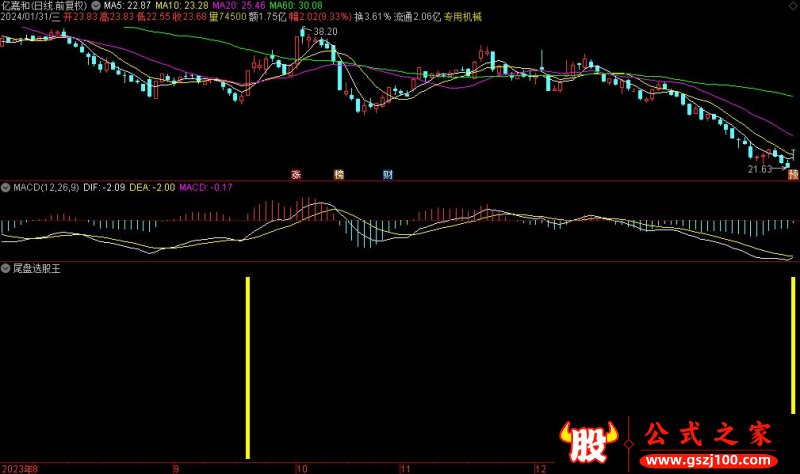
Task: Click the turnover rate 换3.61%
Action: [x=372, y=17]
